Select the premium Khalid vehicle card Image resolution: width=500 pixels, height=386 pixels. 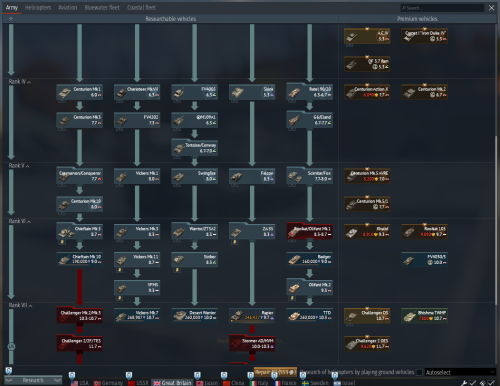(367, 232)
